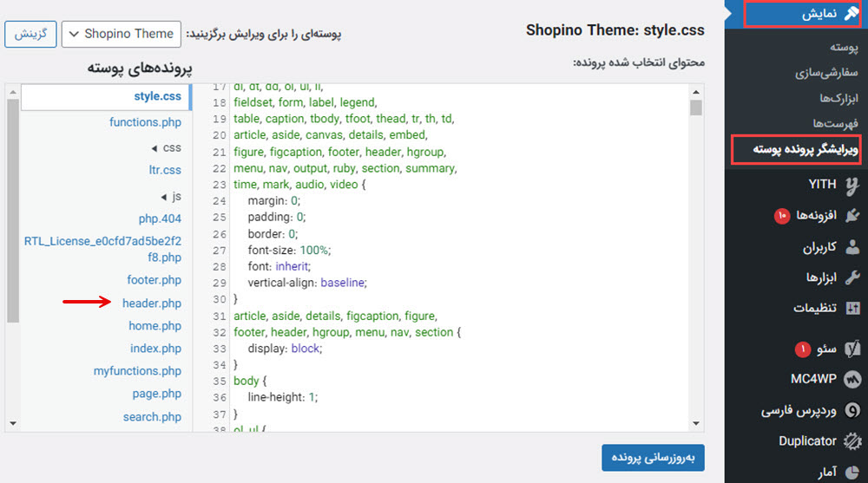Click the Tools wrench icon
Image resolution: width=868 pixels, height=483 pixels.
click(852, 277)
